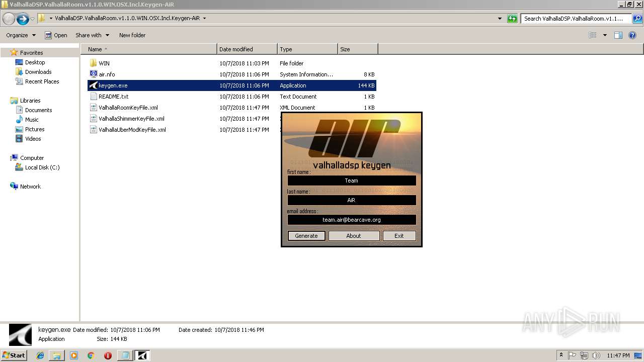This screenshot has height=362, width=644.
Task: Sort by the Type column header
Action: [307, 49]
